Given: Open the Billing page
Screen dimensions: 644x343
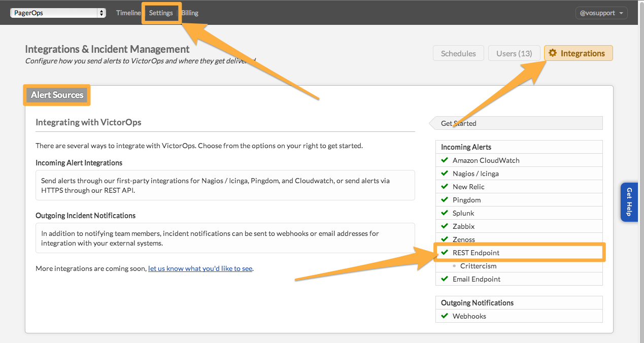Looking at the screenshot, I should point(190,13).
